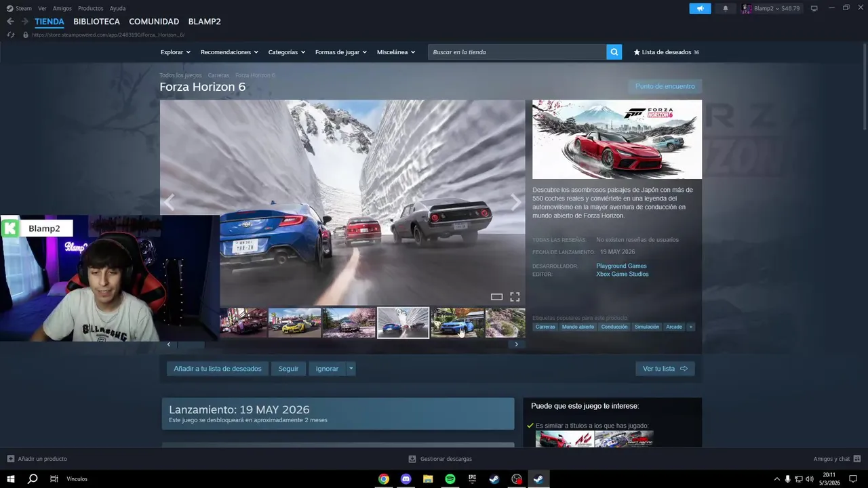Switch to COMUNIDAD tab
The width and height of the screenshot is (868, 488).
154,22
